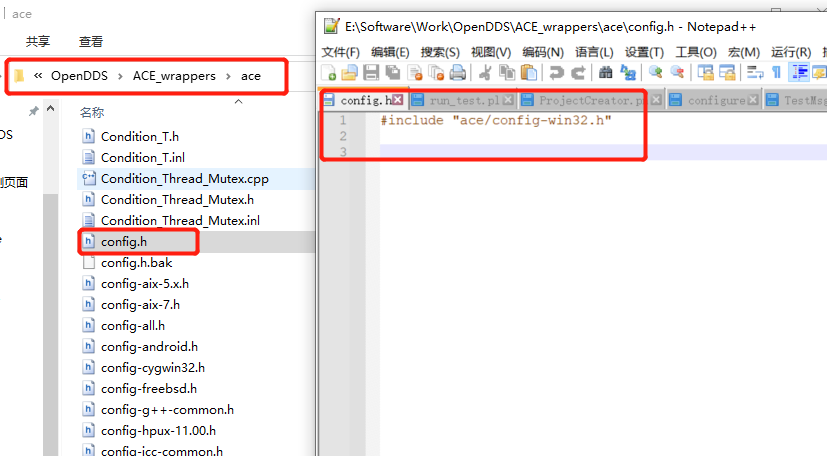This screenshot has height=456, width=827.
Task: Click the Copy icon in Notepad++ toolbar
Action: pyautogui.click(x=507, y=73)
